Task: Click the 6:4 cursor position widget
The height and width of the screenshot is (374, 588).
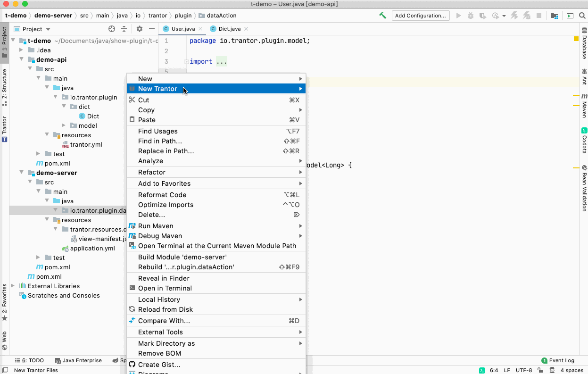Action: (x=494, y=370)
